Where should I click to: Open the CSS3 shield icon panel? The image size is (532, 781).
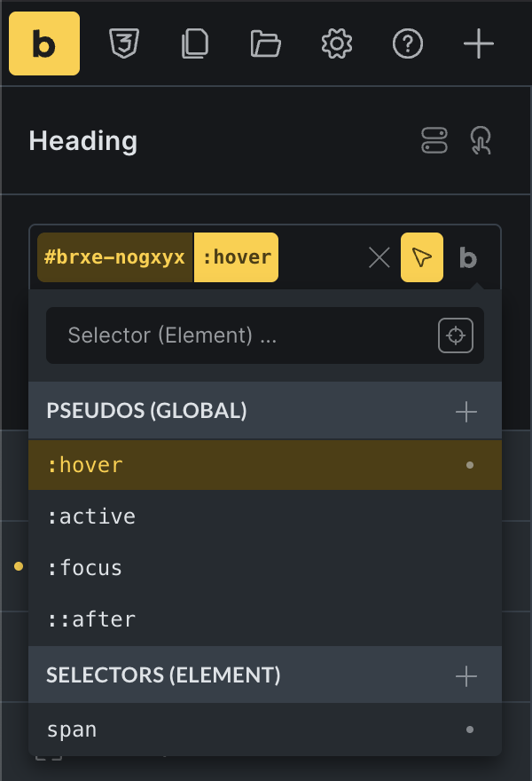pos(123,43)
